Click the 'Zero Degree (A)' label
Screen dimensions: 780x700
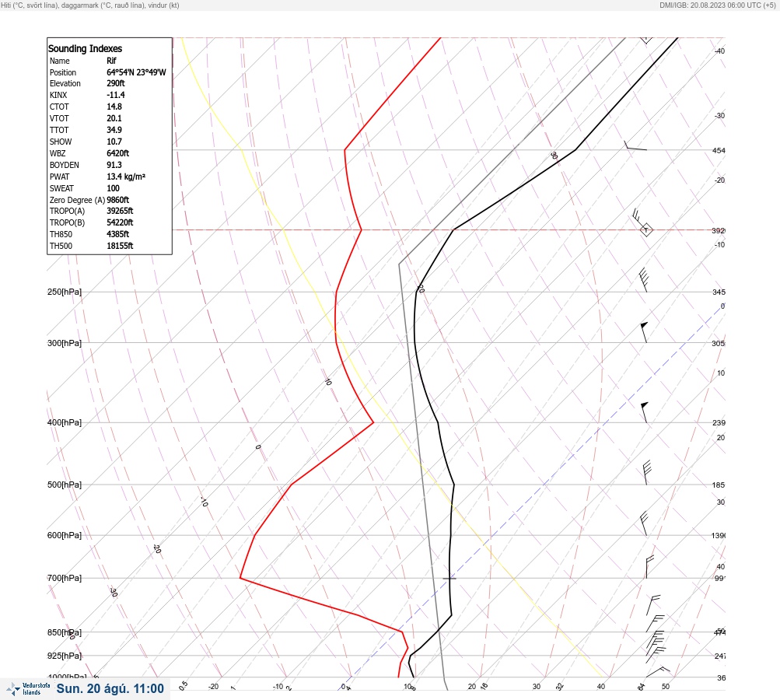pyautogui.click(x=77, y=200)
